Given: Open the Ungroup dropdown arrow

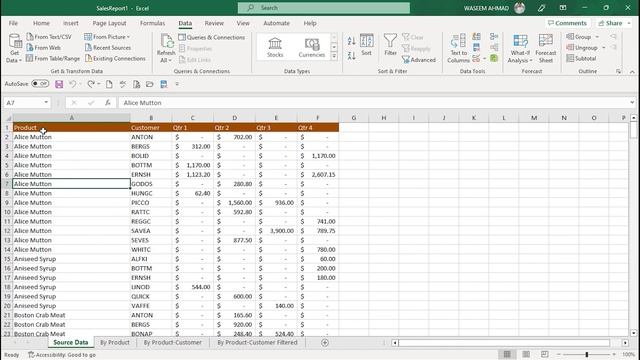Looking at the screenshot, I should 604,48.
